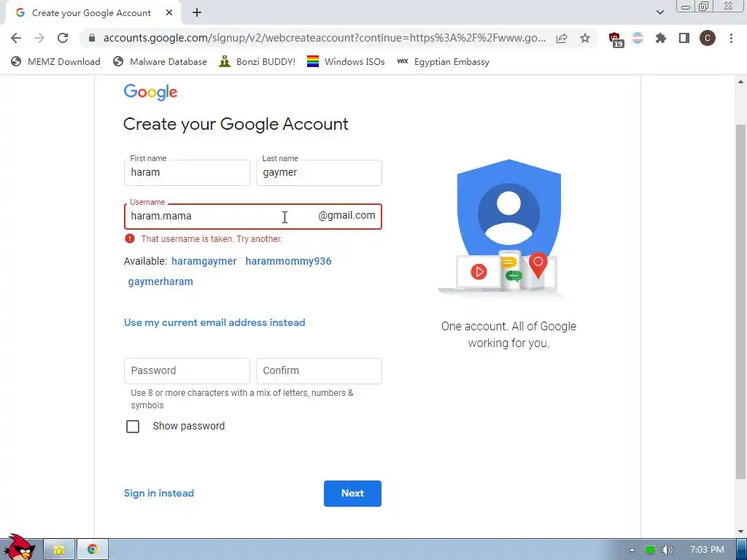This screenshot has width=747, height=560.
Task: Open the red extension with the 19 badge
Action: coord(616,39)
